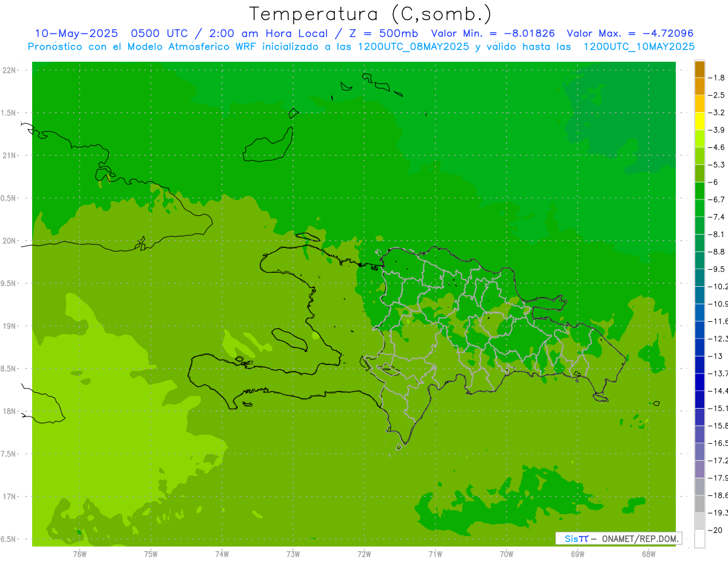Viewport: 728px width, 562px height.
Task: Click the "68W" longitude axis label
Action: (x=649, y=554)
